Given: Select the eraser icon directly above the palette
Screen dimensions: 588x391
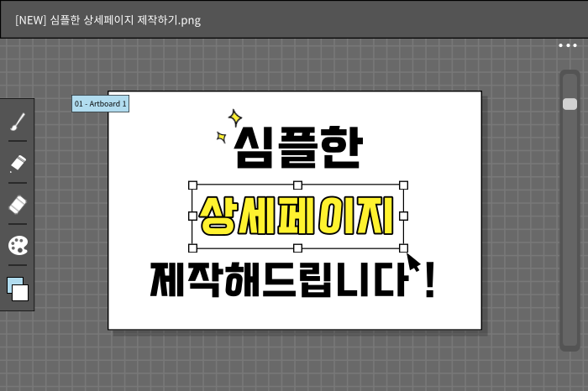Looking at the screenshot, I should [17, 204].
